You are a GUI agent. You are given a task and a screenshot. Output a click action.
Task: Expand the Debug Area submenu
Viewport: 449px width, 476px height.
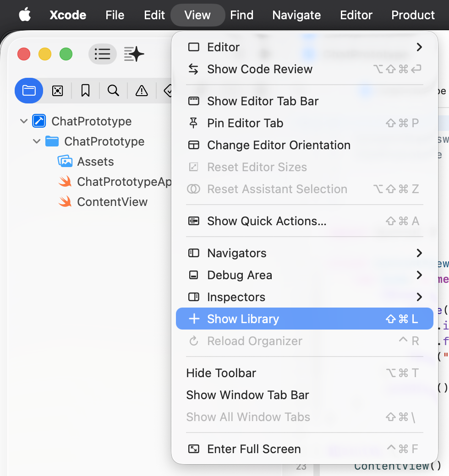[x=305, y=275]
